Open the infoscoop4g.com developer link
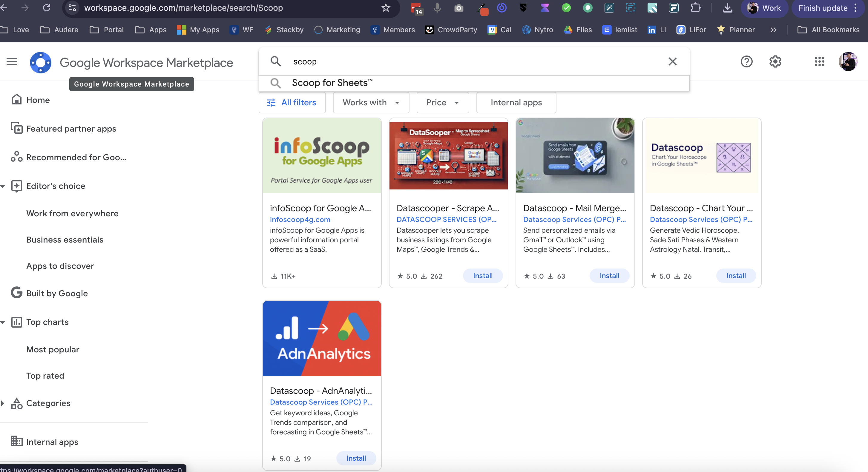The height and width of the screenshot is (472, 868). coord(300,220)
